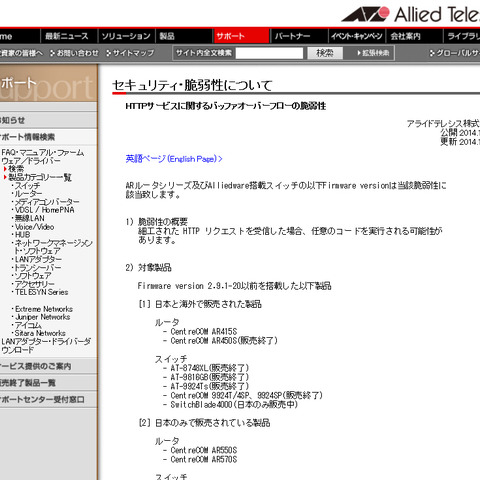Open TELESYN Series link
This screenshot has height=480, width=480.
41,292
